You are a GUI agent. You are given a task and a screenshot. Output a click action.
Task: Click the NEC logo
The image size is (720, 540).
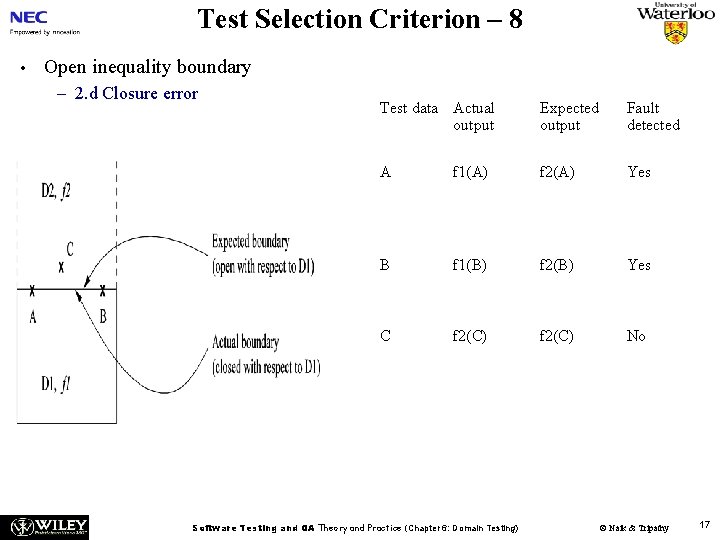tap(30, 18)
